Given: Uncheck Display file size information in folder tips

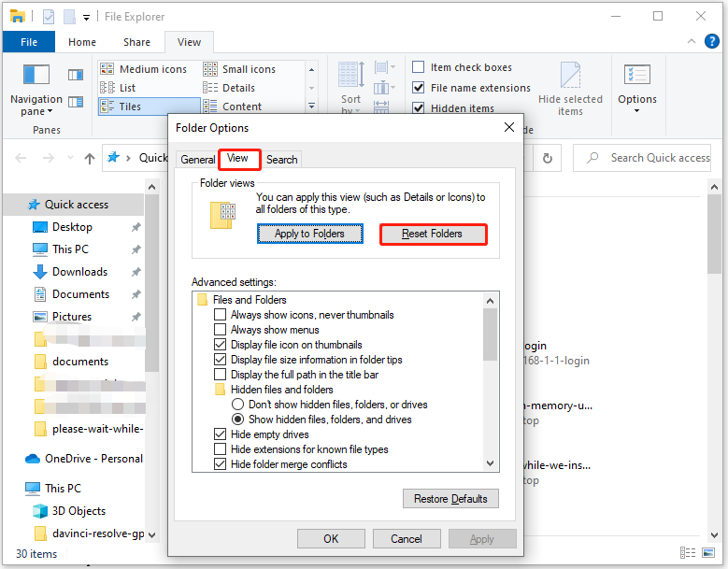Looking at the screenshot, I should pyautogui.click(x=220, y=359).
